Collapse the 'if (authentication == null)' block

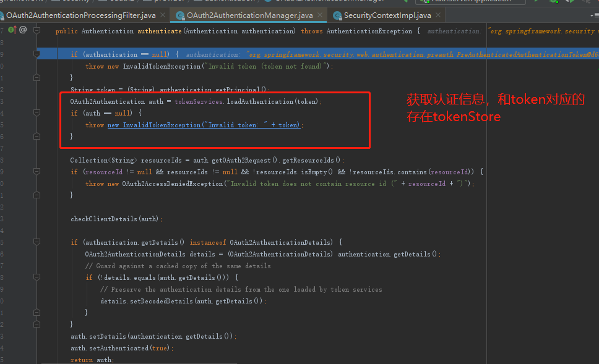pos(37,54)
